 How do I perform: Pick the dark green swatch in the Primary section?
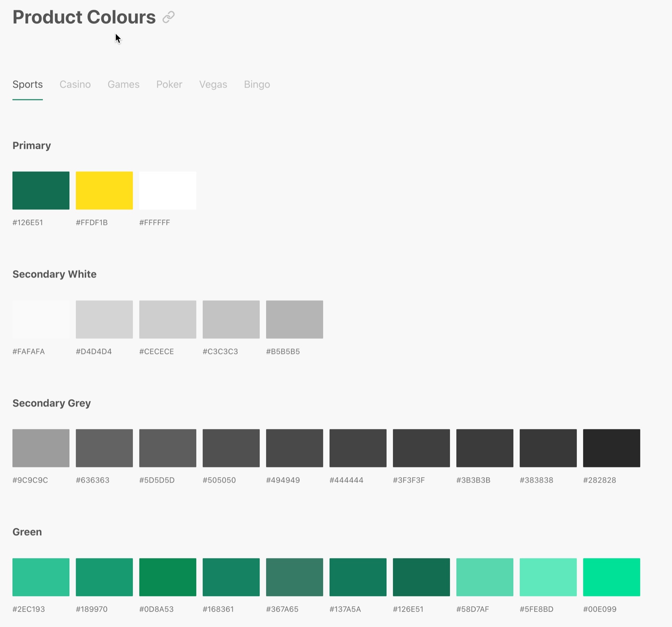tap(41, 190)
